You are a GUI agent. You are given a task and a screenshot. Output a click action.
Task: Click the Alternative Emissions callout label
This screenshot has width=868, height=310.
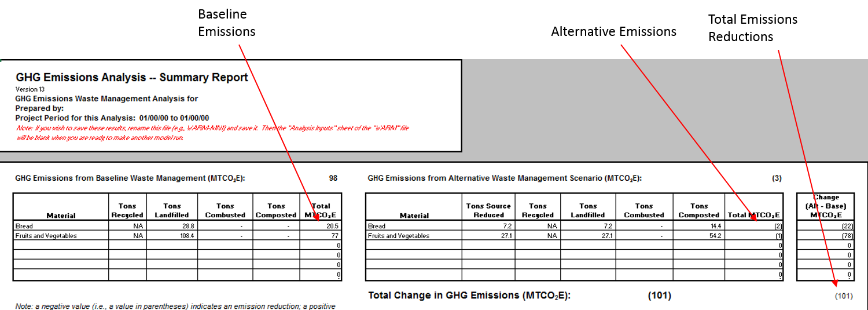click(613, 31)
